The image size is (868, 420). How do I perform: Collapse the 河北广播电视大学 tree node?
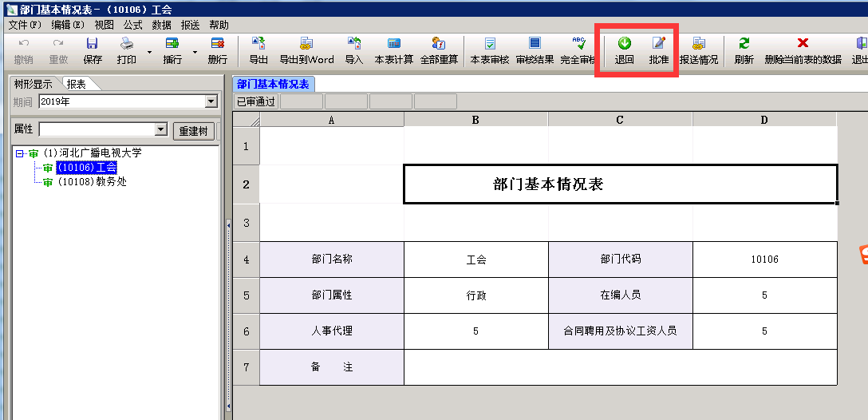point(19,153)
